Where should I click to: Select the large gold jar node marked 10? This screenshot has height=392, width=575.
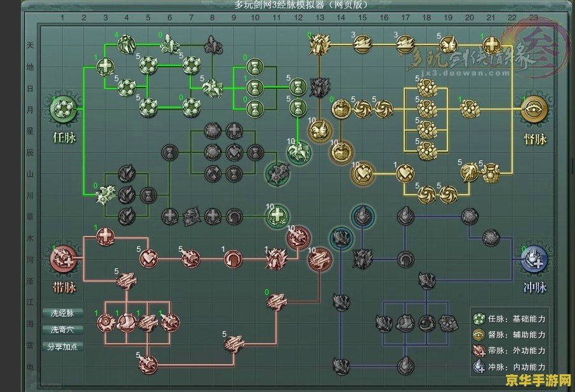click(x=341, y=152)
